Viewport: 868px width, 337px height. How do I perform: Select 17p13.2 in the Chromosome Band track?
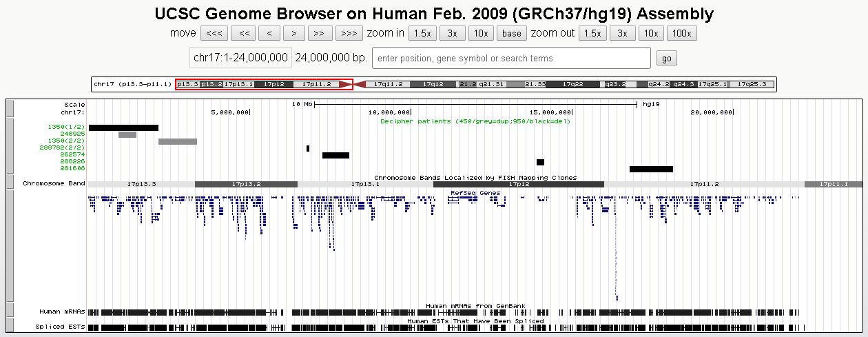tap(246, 184)
